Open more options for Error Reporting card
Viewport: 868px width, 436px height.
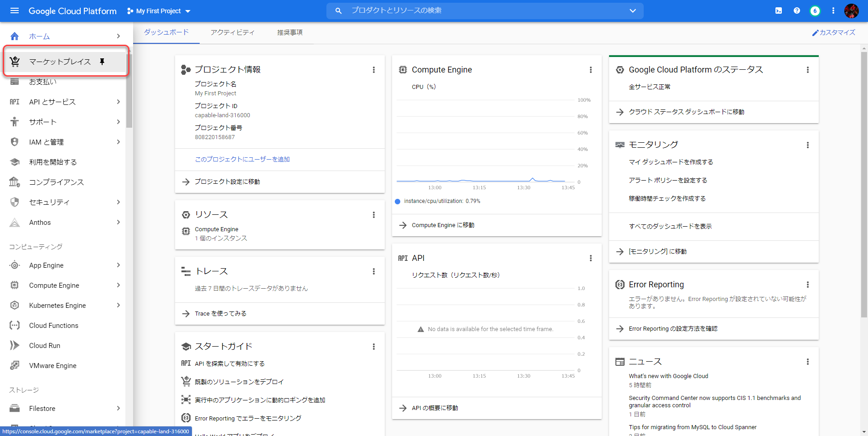coord(808,285)
